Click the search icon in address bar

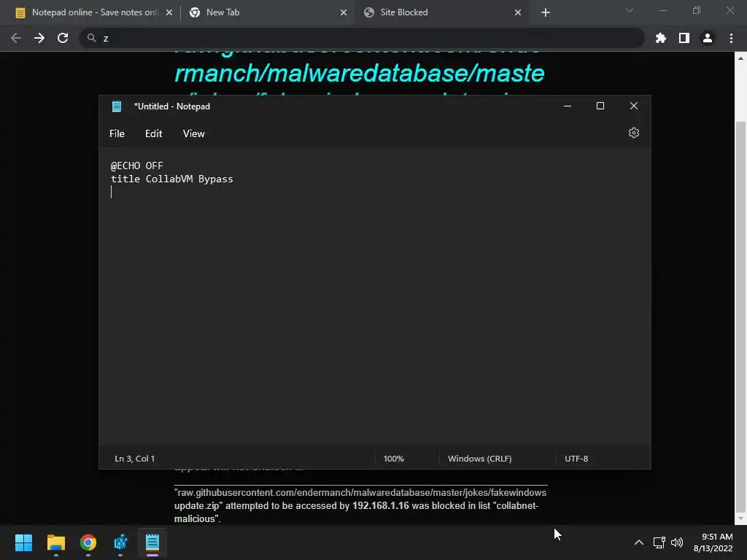click(91, 38)
